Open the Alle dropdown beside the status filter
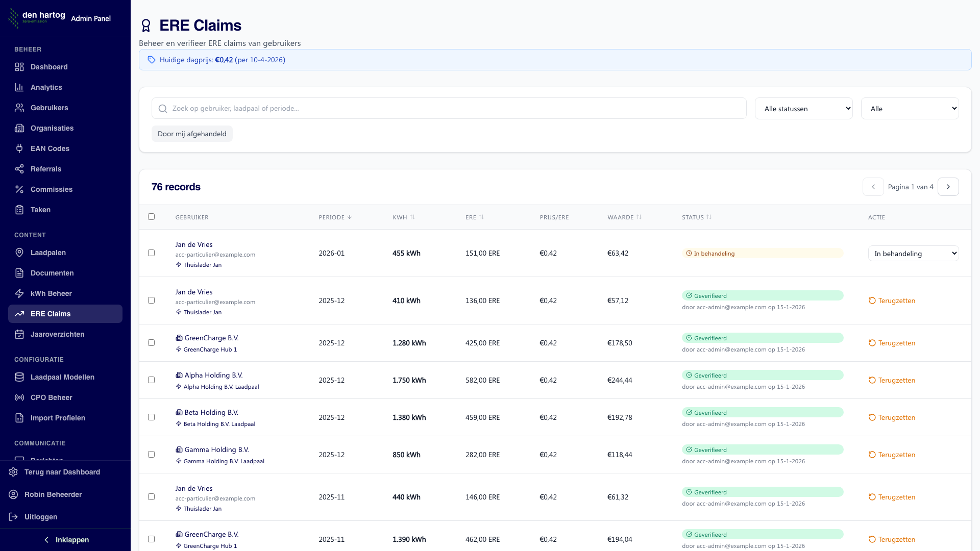Screen dimensions: 980x551 910,108
